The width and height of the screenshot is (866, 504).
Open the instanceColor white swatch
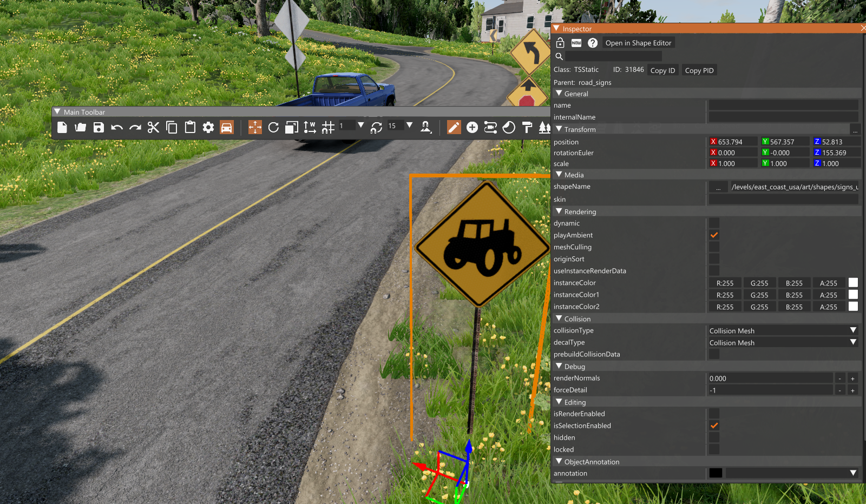853,283
